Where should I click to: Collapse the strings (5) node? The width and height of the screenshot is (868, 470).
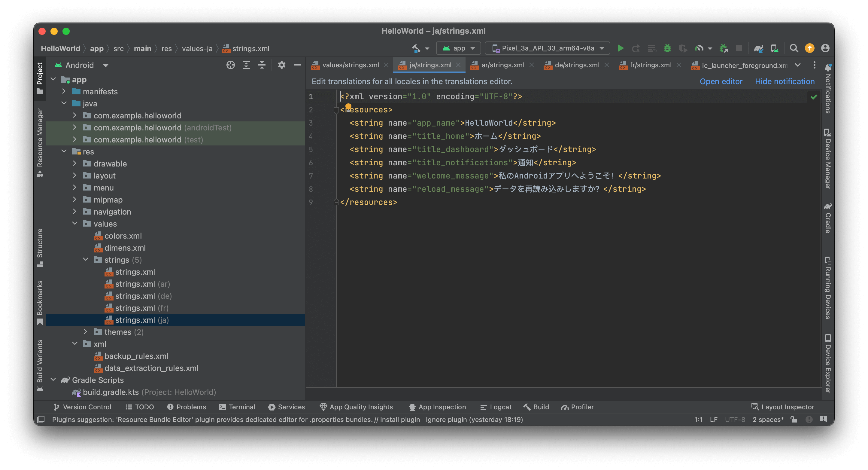pos(85,260)
